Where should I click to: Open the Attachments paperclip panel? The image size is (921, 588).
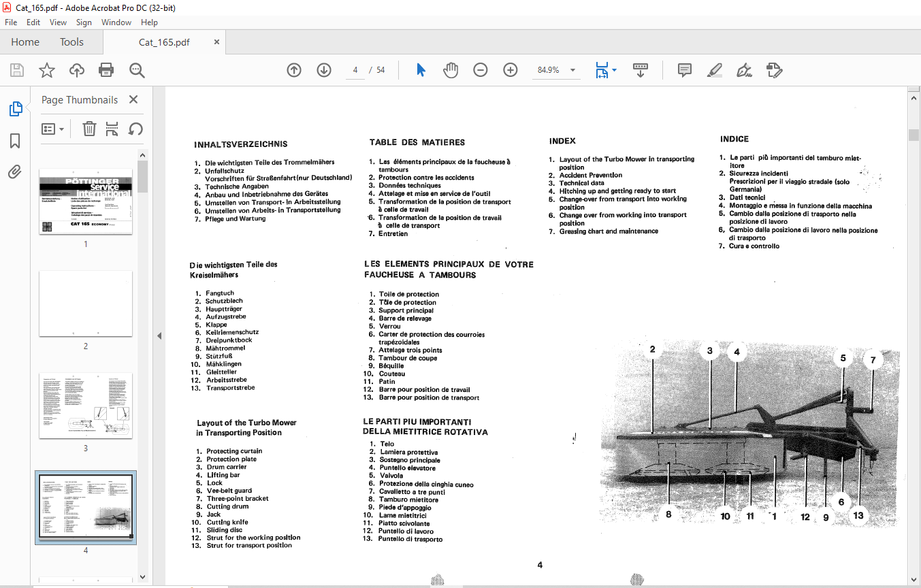point(15,171)
